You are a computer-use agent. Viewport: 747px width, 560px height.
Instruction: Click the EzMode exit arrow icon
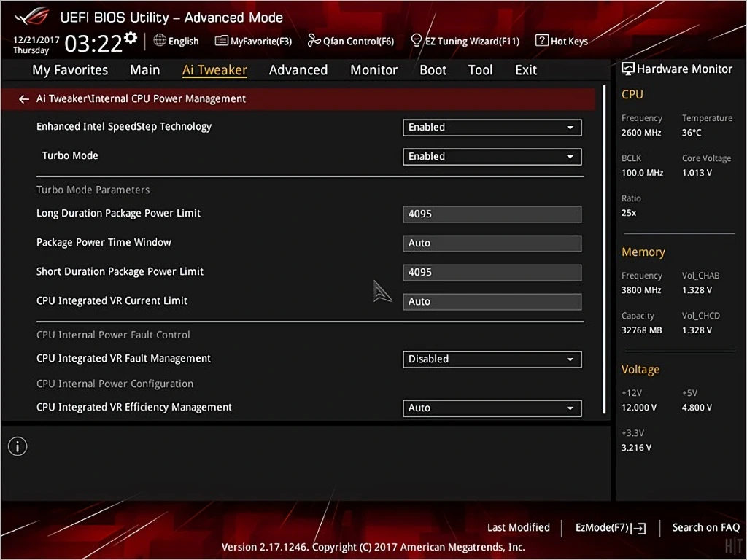(639, 528)
